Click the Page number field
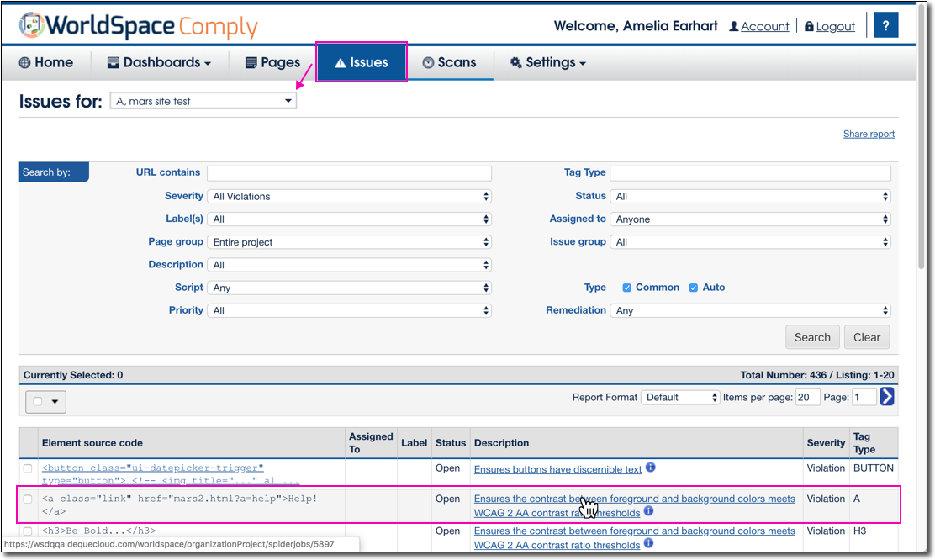935x560 pixels. pos(864,397)
